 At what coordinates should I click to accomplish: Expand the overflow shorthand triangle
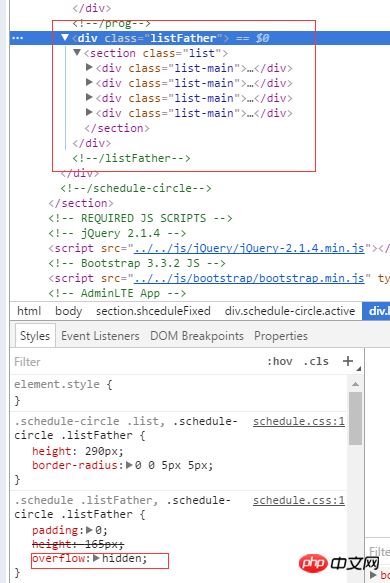point(96,558)
